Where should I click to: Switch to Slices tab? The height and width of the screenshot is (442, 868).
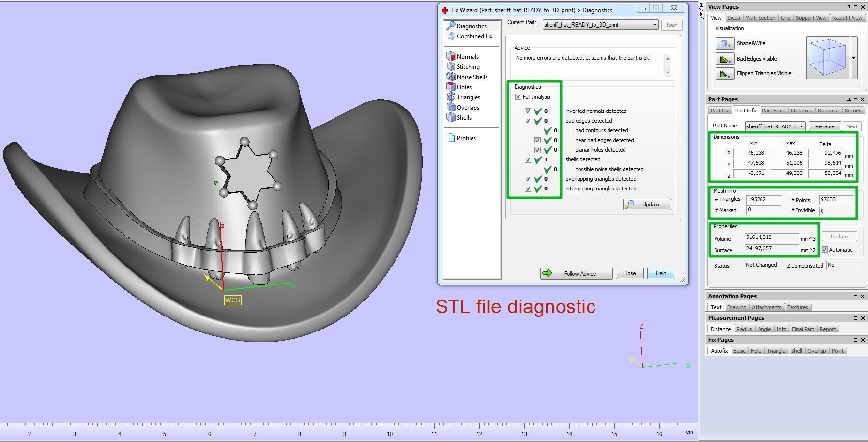coord(733,18)
